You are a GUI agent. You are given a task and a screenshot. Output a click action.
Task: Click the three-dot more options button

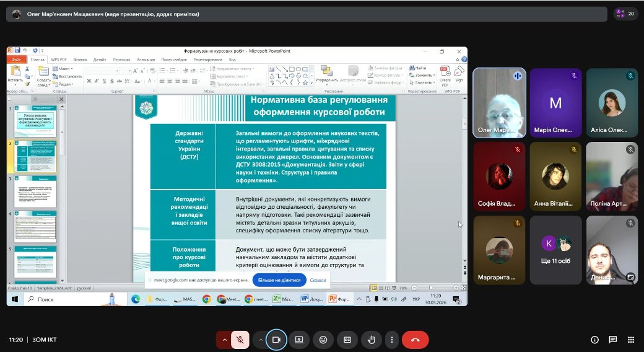pyautogui.click(x=391, y=340)
